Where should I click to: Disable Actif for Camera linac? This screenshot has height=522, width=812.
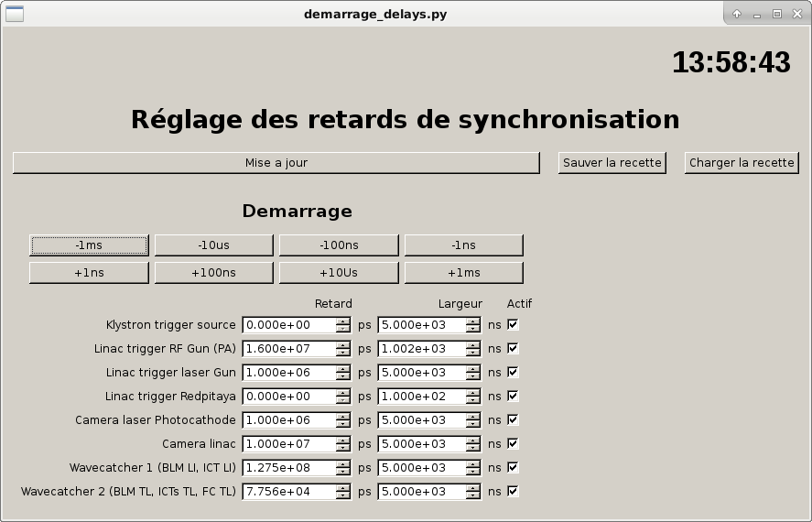pyautogui.click(x=513, y=443)
